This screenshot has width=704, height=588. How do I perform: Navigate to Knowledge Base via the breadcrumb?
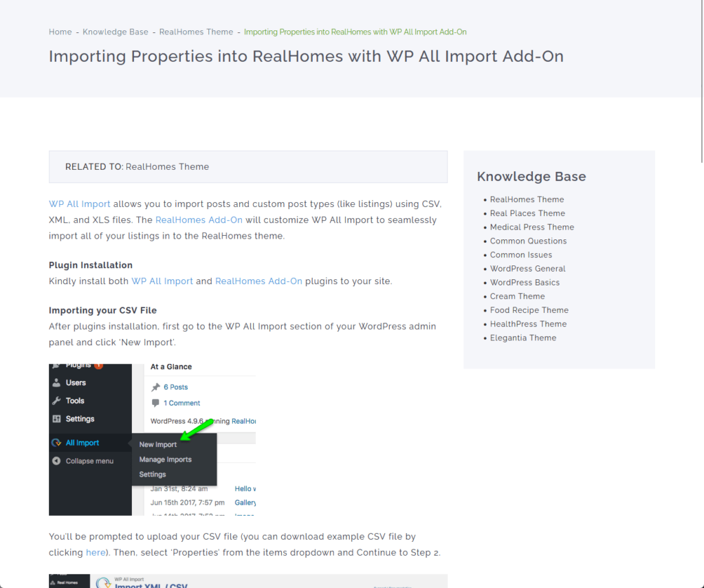[115, 32]
